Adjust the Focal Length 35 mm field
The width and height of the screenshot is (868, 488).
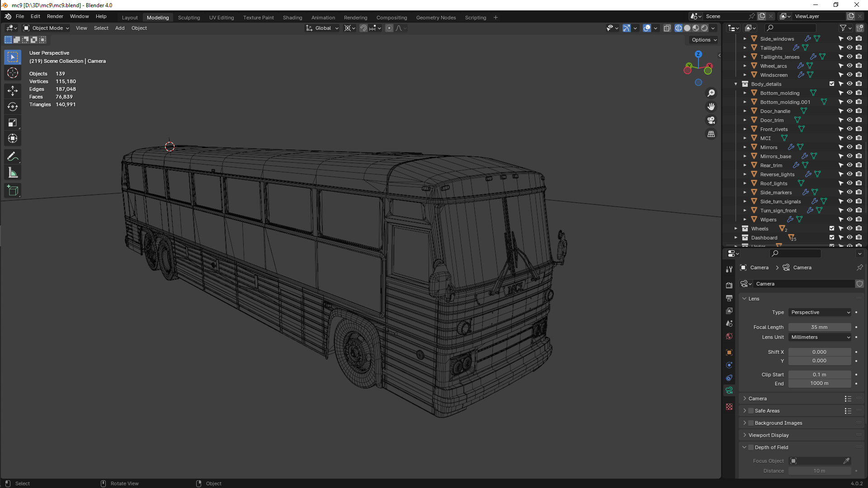819,327
